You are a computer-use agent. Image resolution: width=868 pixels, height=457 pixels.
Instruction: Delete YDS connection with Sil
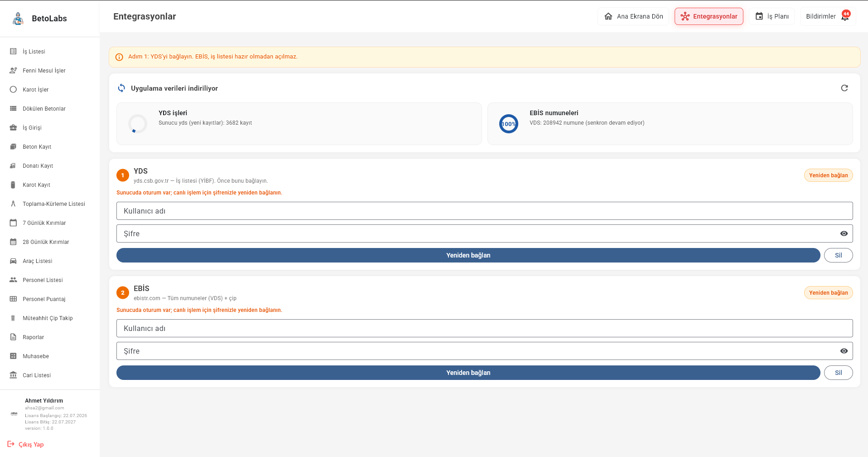coord(839,255)
